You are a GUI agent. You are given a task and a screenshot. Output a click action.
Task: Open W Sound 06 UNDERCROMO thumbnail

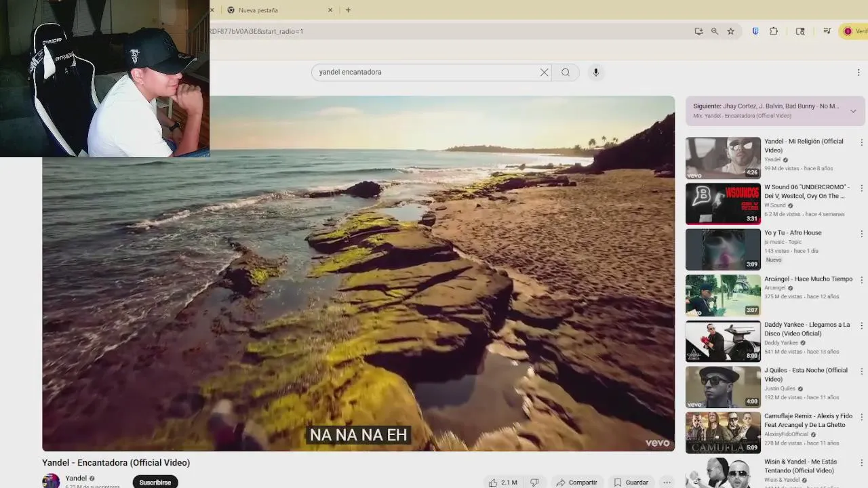(723, 203)
